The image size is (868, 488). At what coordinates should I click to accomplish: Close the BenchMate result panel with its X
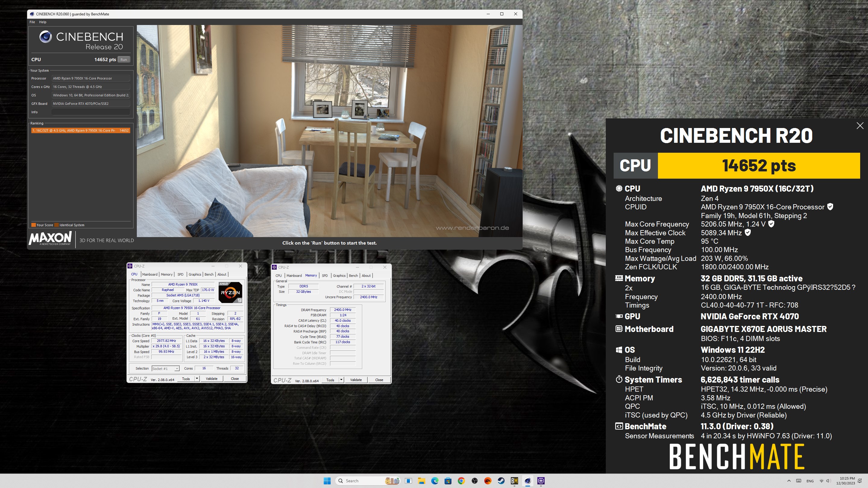pyautogui.click(x=860, y=126)
